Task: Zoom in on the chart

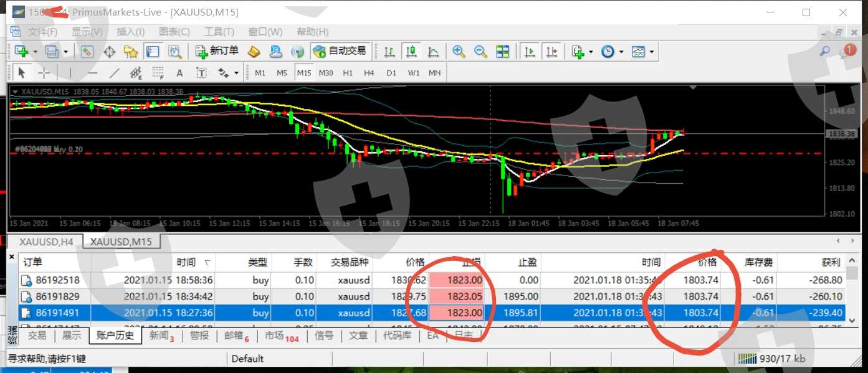Action: tap(459, 52)
